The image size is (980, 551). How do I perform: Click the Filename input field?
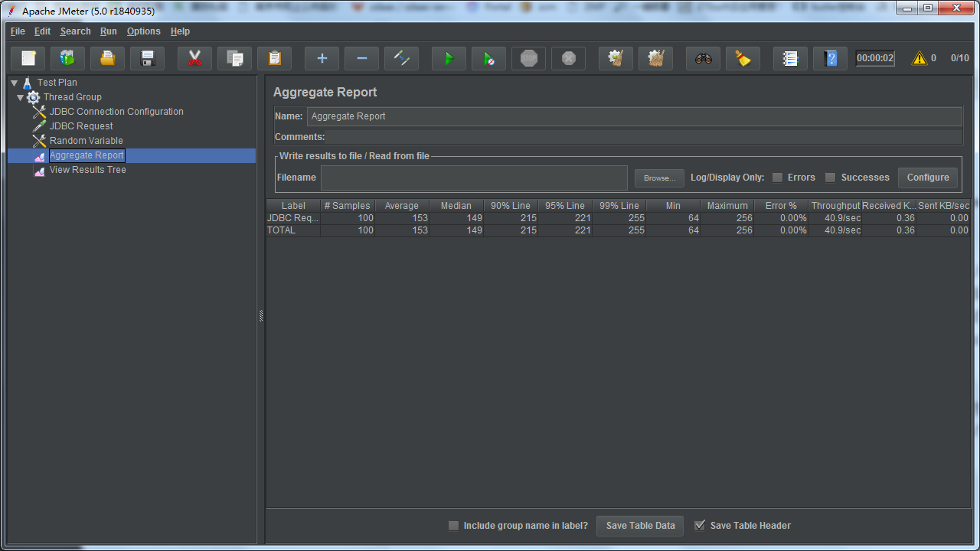474,178
